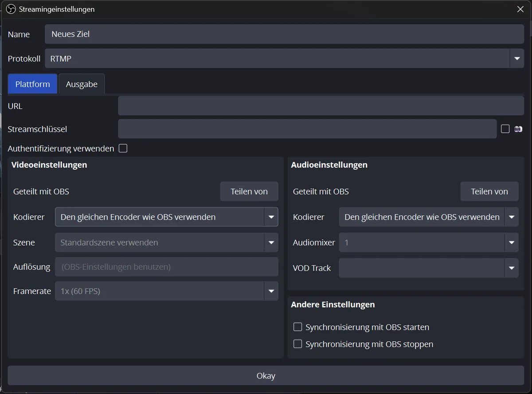This screenshot has width=532, height=394.
Task: Click the Name field containing Neues Ziel
Action: [x=284, y=34]
